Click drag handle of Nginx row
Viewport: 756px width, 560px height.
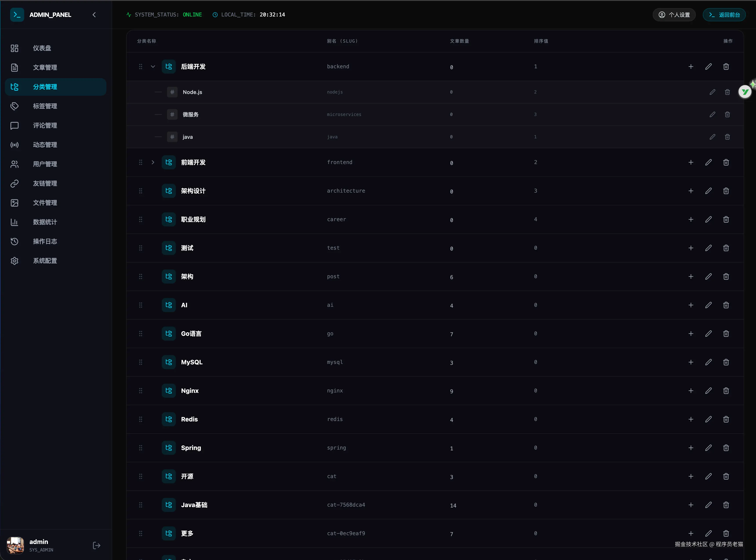coord(140,390)
